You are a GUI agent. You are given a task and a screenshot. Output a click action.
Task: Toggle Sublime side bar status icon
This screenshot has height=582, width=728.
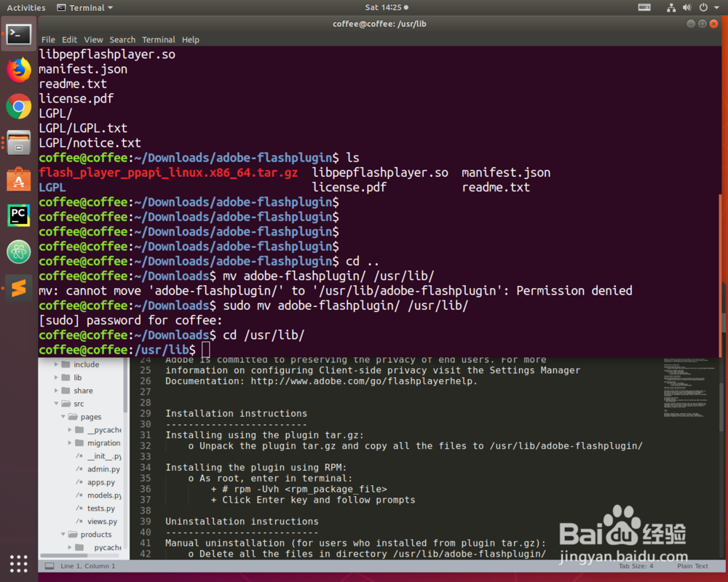pyautogui.click(x=50, y=566)
